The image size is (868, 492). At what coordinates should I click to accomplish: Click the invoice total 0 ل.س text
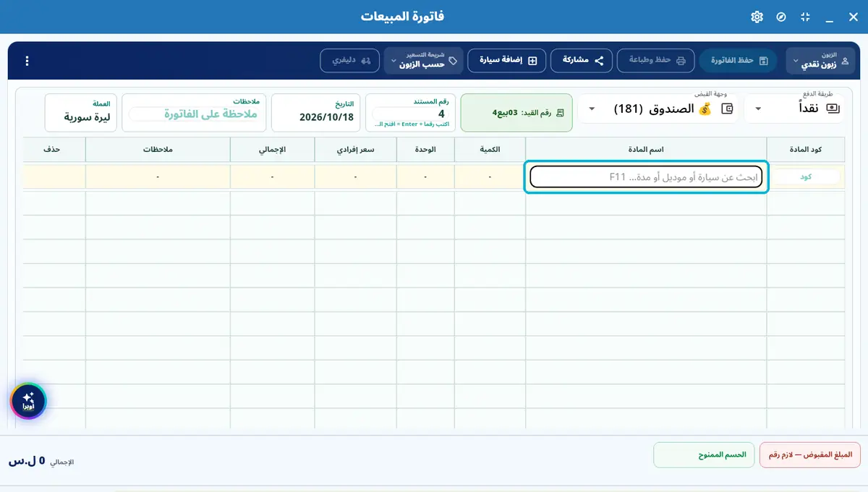[x=27, y=461]
